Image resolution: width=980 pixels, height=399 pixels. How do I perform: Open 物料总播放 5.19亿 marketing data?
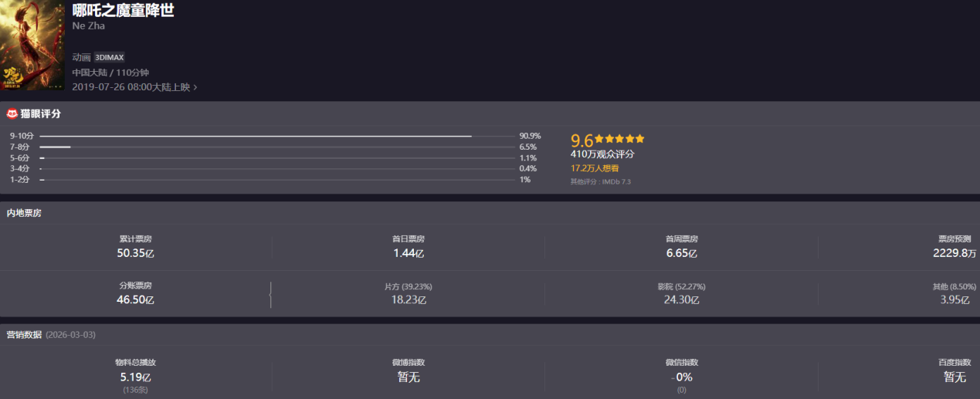click(135, 375)
